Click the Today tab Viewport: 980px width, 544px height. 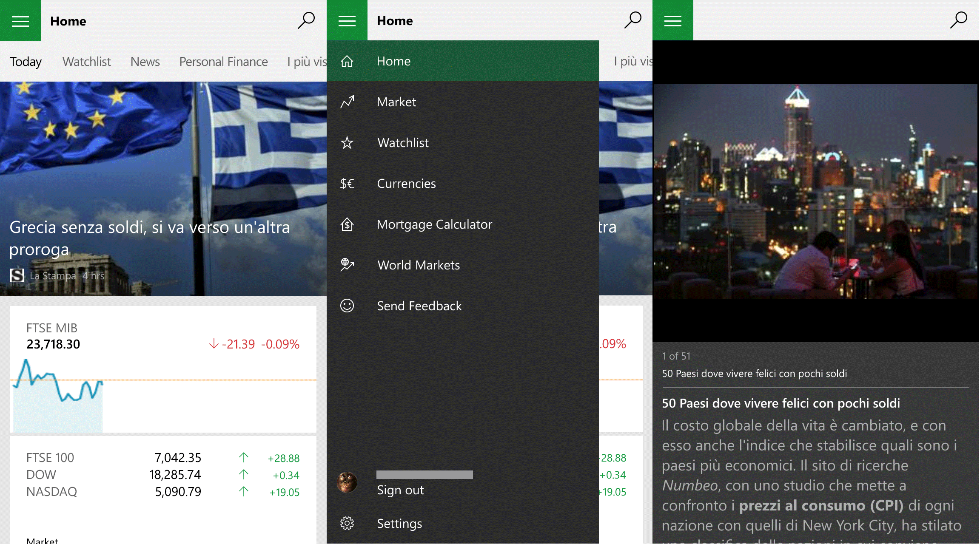tap(26, 60)
